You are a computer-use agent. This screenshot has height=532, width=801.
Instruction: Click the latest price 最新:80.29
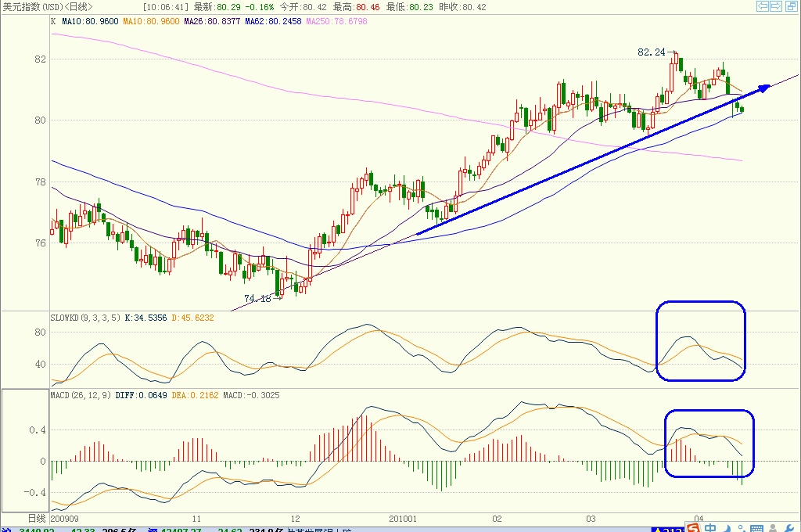click(x=217, y=7)
